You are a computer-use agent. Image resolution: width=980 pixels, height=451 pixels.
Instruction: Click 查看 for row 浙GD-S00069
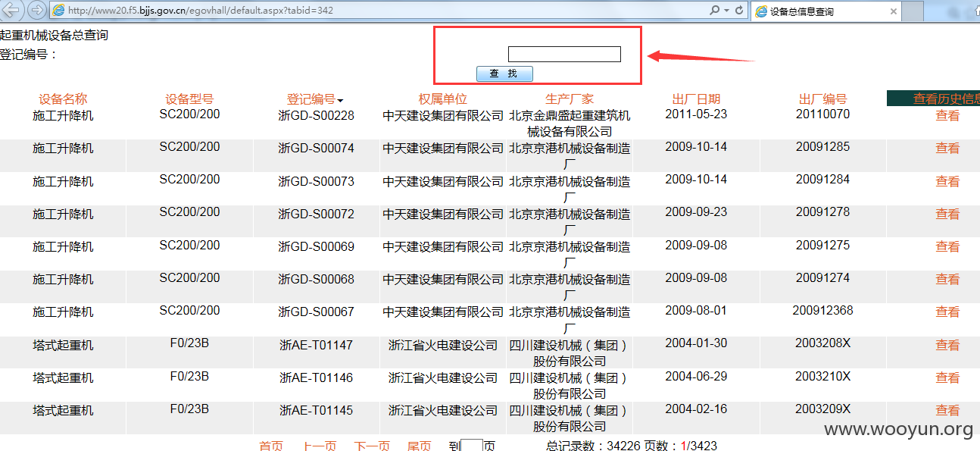[947, 246]
